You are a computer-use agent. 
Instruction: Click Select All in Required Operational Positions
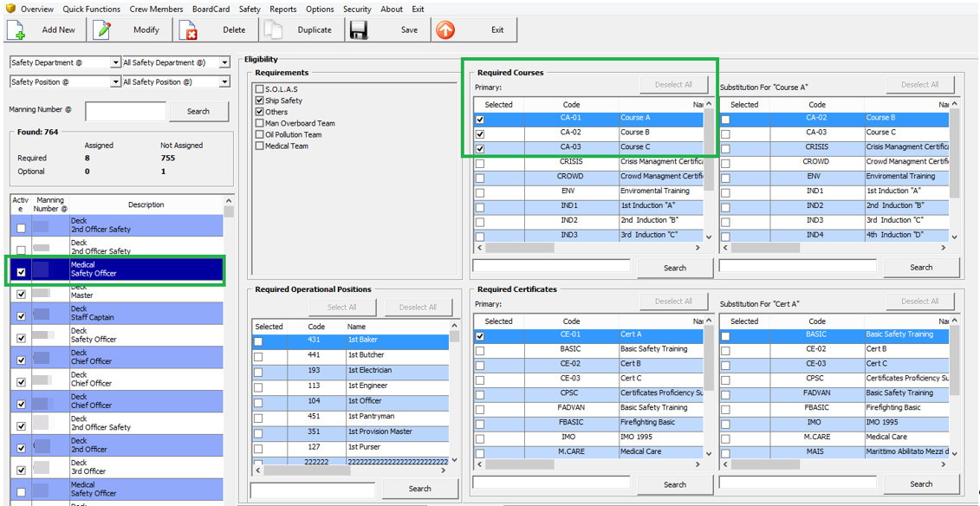[342, 308]
